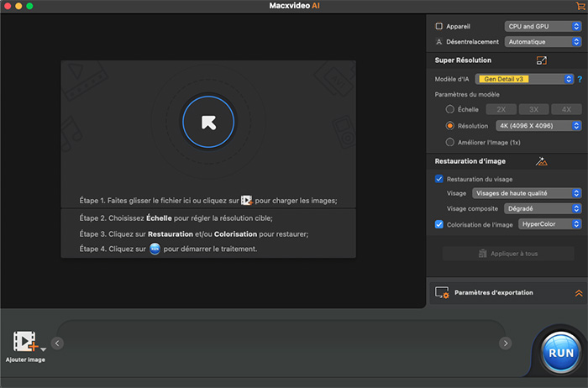Select the Résolution radio button
588x388 pixels.
point(449,126)
